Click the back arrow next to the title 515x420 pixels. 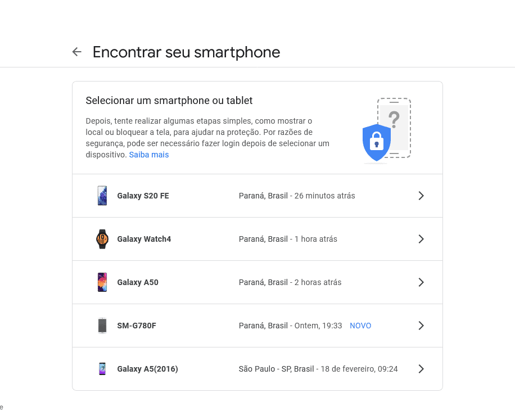76,51
